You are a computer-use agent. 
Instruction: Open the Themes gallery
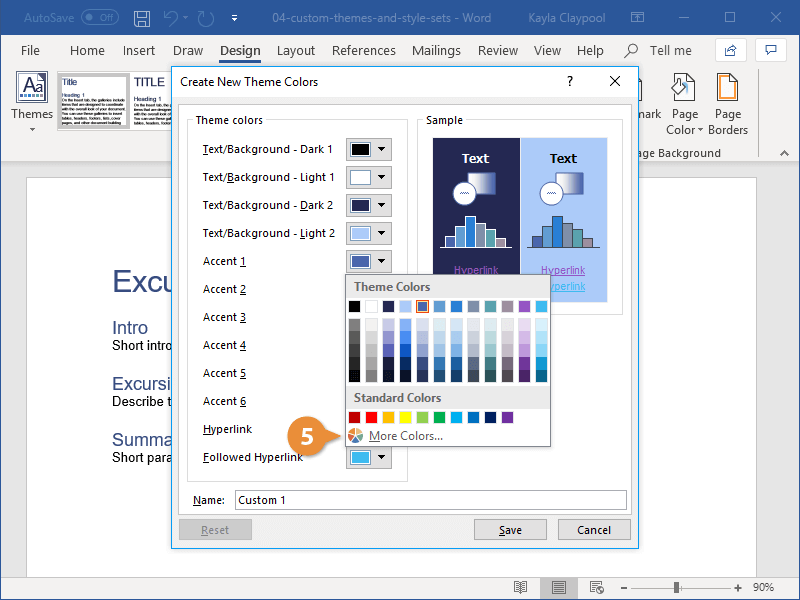(x=32, y=102)
